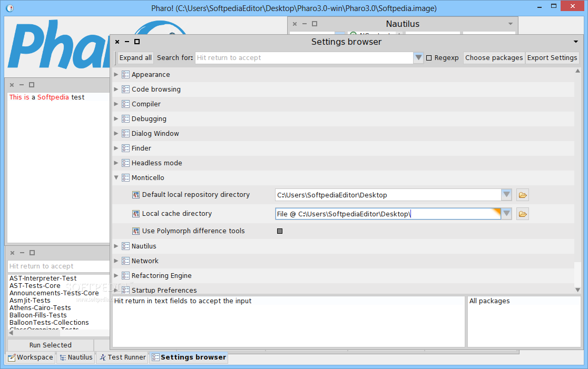Click icon beside Local cache directory
This screenshot has height=369, width=588.
coord(136,214)
